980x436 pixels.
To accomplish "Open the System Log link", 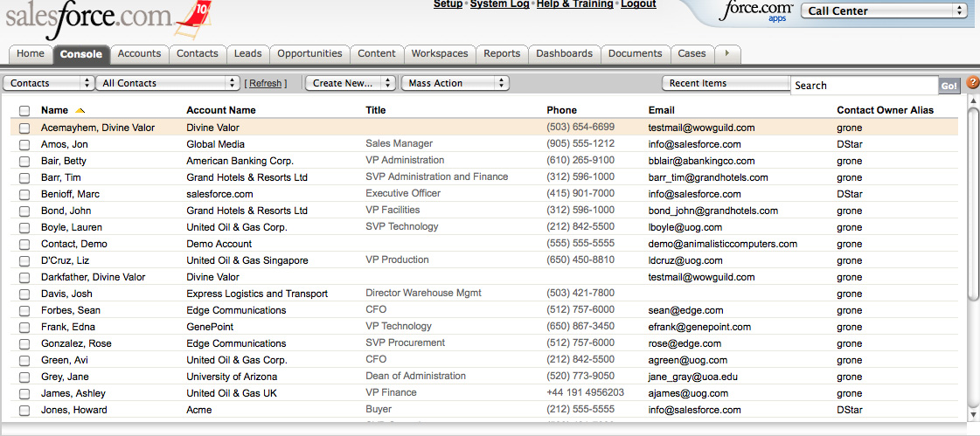I will [x=499, y=4].
